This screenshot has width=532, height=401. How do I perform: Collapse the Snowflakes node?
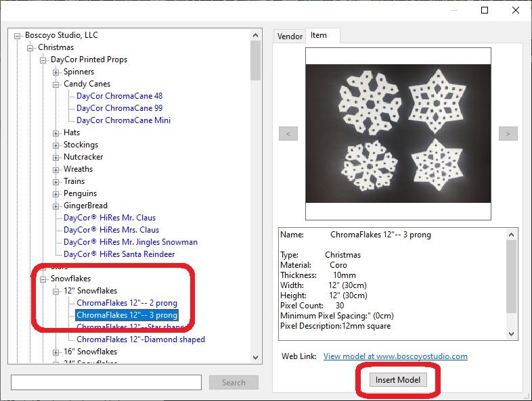[x=43, y=279]
